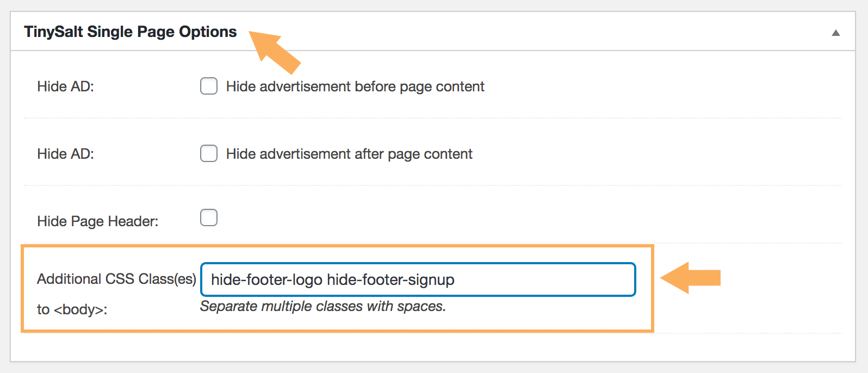Click the 'Additional CSS Class(es)' label text
The image size is (868, 373).
[116, 279]
